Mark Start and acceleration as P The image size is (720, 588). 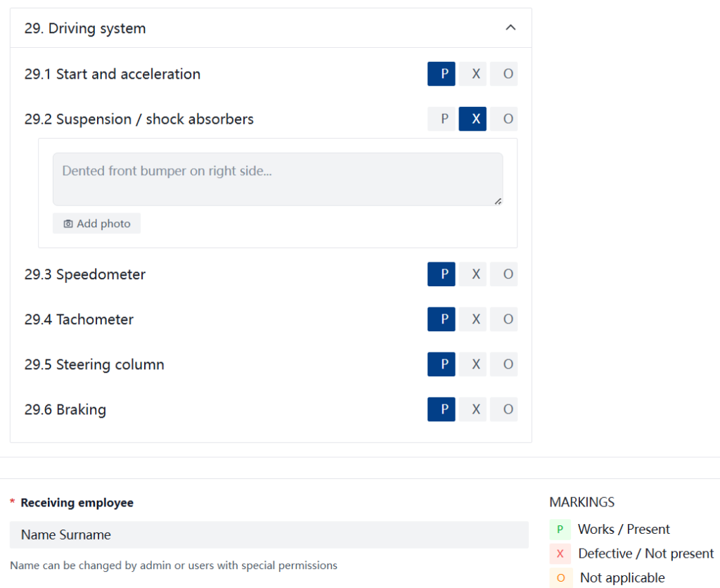click(x=442, y=73)
